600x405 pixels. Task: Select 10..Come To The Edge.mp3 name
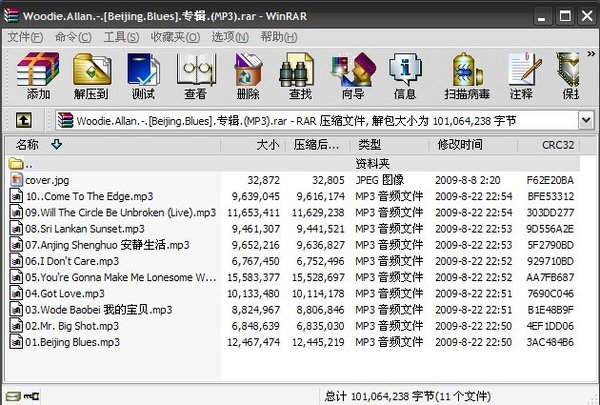[x=89, y=196]
